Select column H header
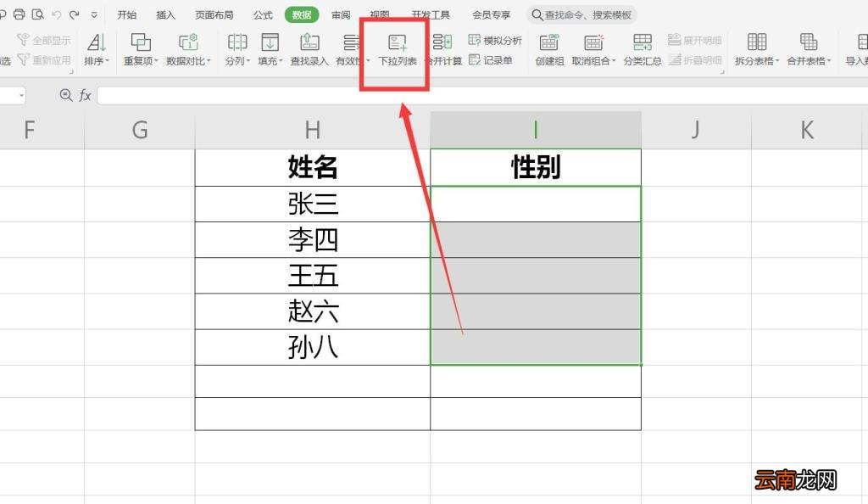 click(x=313, y=130)
